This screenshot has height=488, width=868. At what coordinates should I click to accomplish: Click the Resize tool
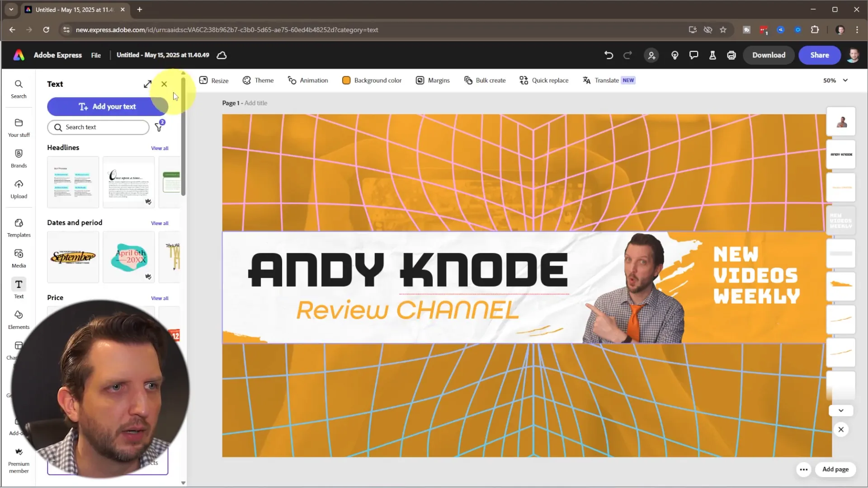(x=214, y=80)
